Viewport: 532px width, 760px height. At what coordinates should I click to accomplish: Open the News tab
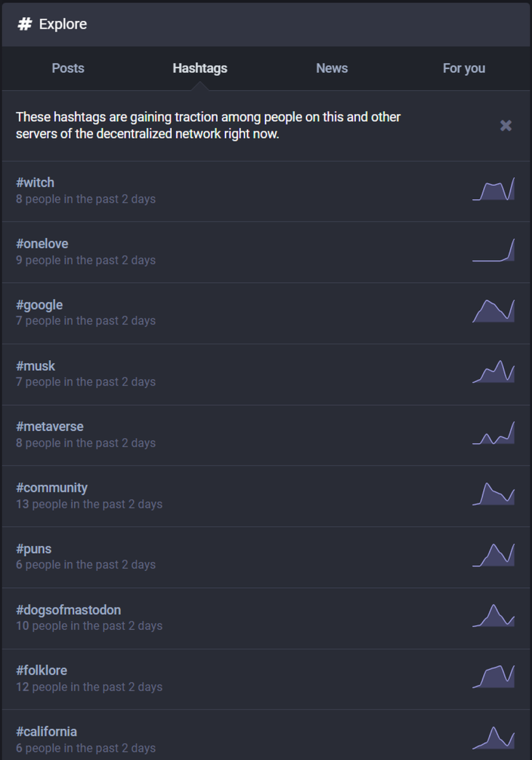click(x=332, y=68)
